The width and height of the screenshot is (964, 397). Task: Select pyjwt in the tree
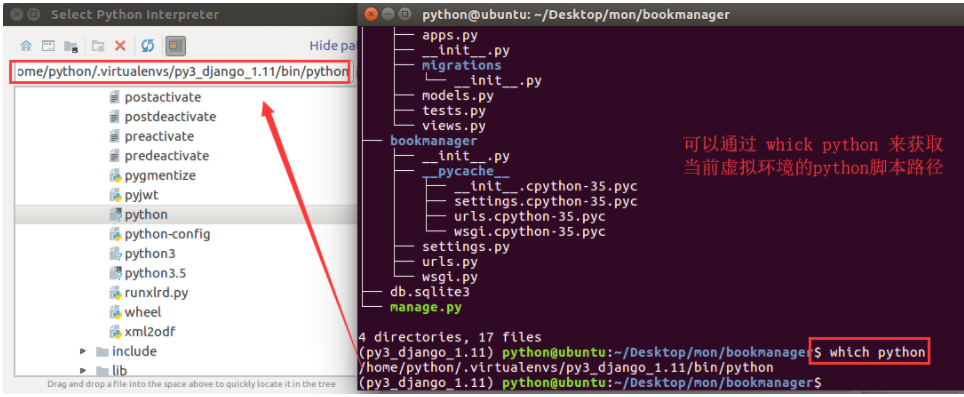point(142,195)
